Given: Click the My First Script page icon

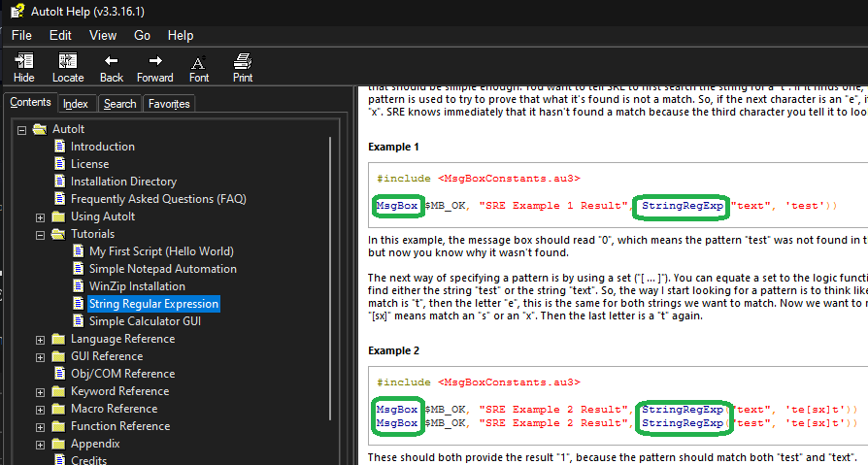Looking at the screenshot, I should [x=79, y=250].
